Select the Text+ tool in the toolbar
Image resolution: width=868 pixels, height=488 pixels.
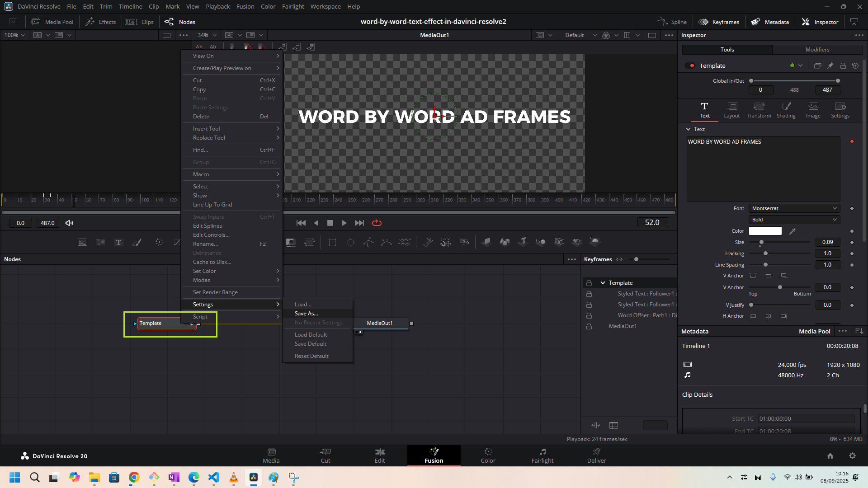tap(118, 242)
